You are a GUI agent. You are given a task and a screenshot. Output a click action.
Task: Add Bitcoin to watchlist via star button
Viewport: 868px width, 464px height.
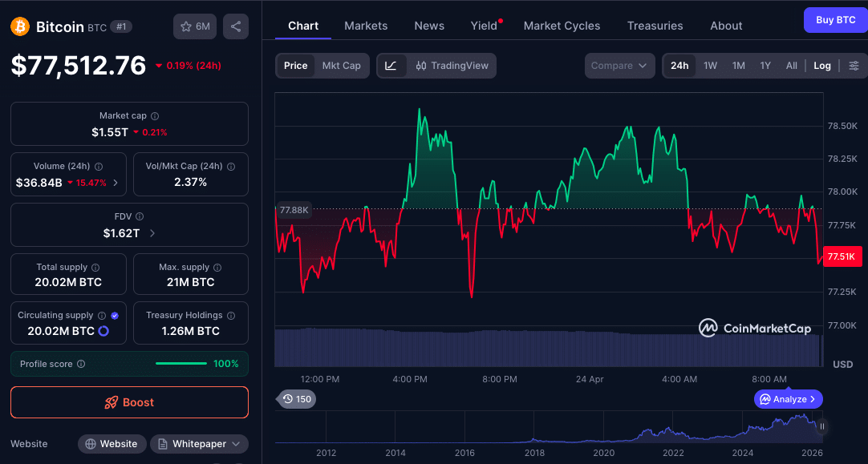(195, 26)
